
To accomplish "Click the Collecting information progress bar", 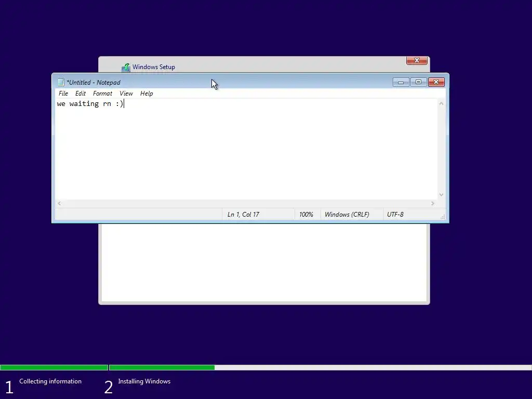I will (x=54, y=367).
